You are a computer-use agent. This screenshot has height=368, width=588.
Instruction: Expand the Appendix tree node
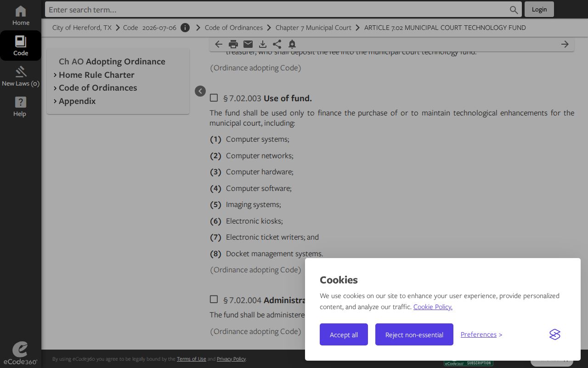click(x=55, y=101)
